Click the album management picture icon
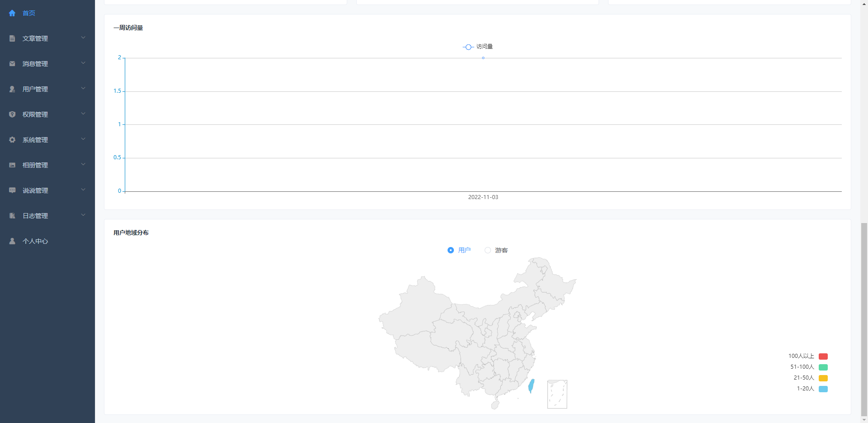Viewport: 868px width, 423px height. [12, 165]
